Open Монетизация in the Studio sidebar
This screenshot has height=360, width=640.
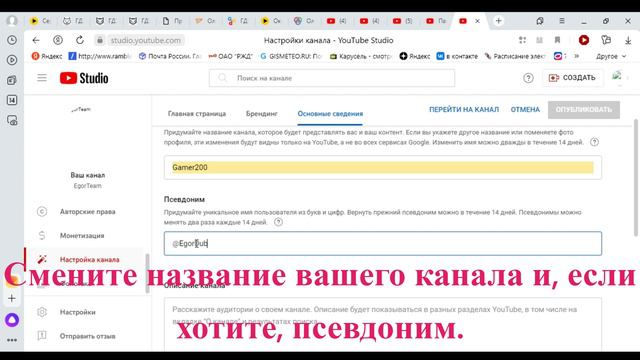click(x=82, y=236)
